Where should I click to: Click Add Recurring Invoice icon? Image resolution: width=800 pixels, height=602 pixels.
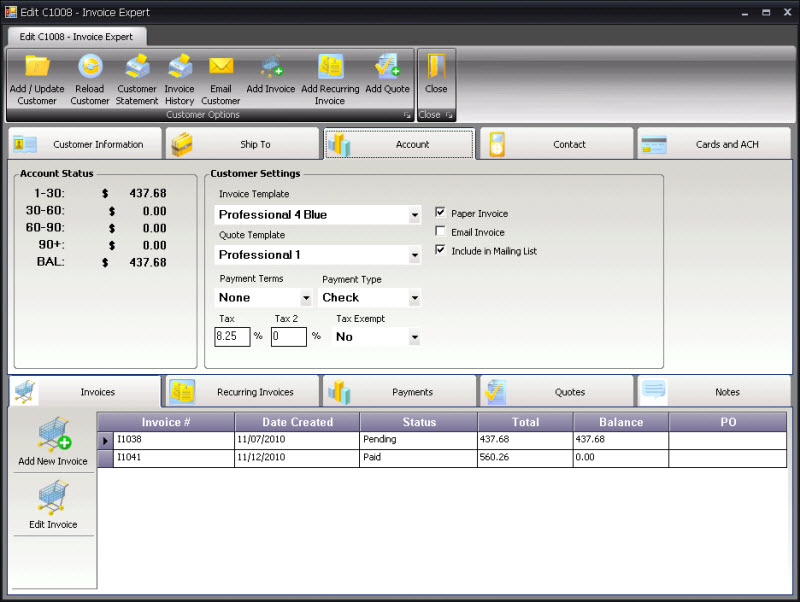330,66
